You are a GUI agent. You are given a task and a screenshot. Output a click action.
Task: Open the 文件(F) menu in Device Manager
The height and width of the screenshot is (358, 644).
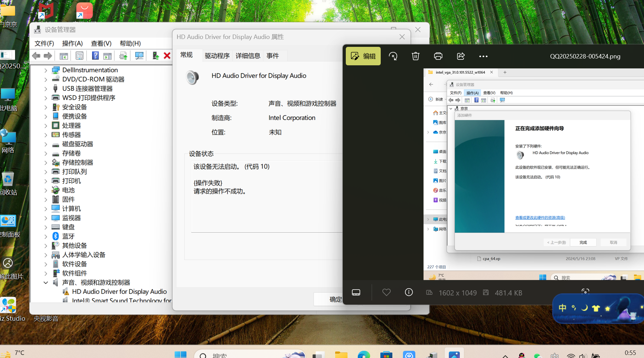click(44, 43)
